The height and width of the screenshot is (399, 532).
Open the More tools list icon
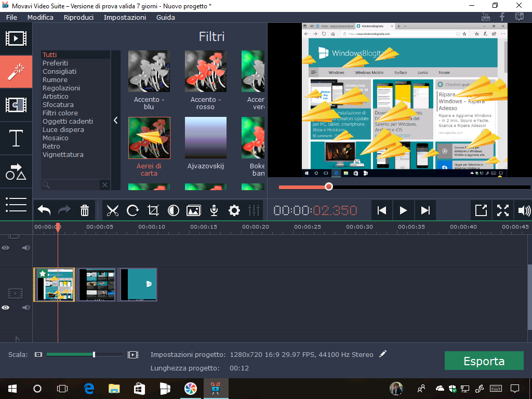tap(16, 205)
